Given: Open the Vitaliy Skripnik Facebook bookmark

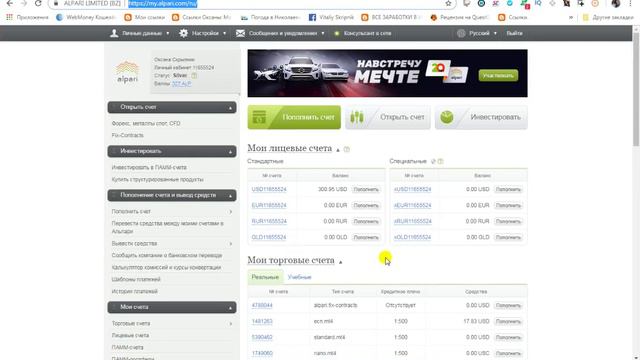Looking at the screenshot, I should [x=331, y=17].
